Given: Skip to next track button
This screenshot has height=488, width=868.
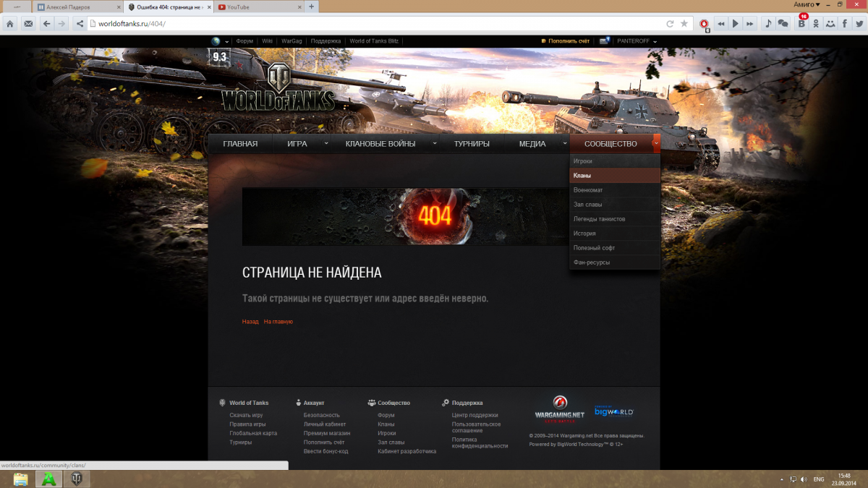Looking at the screenshot, I should [751, 24].
